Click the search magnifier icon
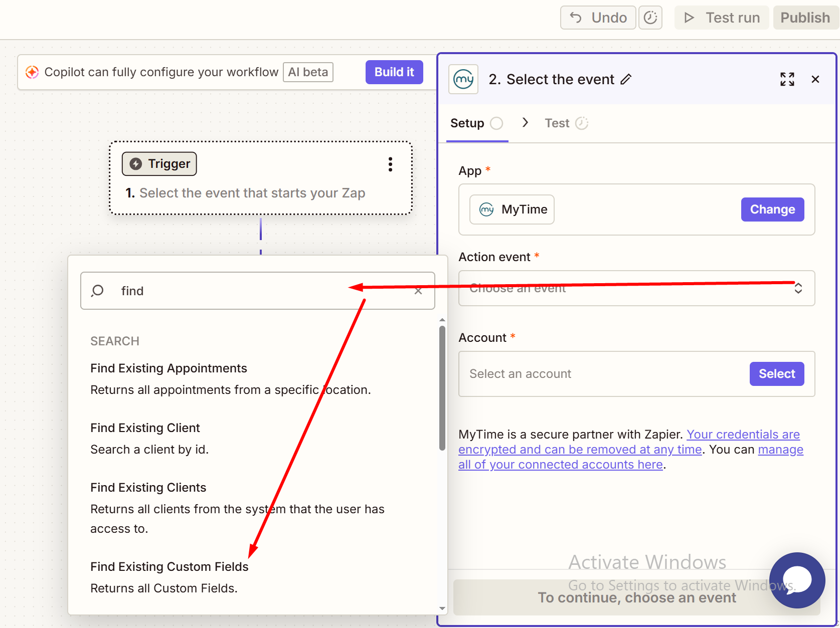The height and width of the screenshot is (628, 840). [98, 291]
